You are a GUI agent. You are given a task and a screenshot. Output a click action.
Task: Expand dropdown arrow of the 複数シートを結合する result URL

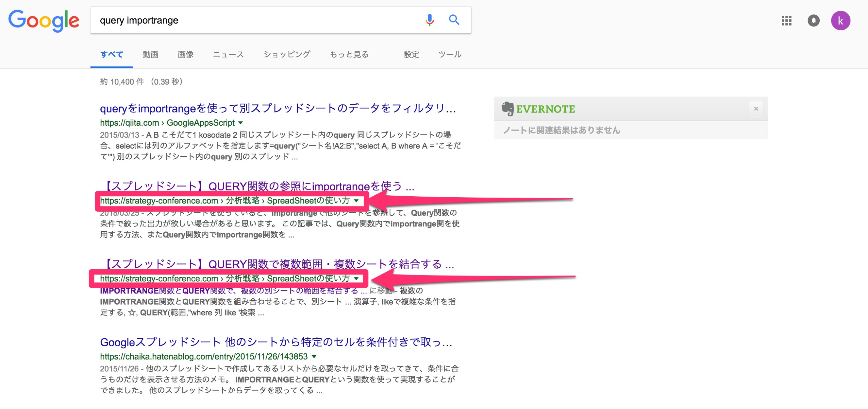(356, 279)
